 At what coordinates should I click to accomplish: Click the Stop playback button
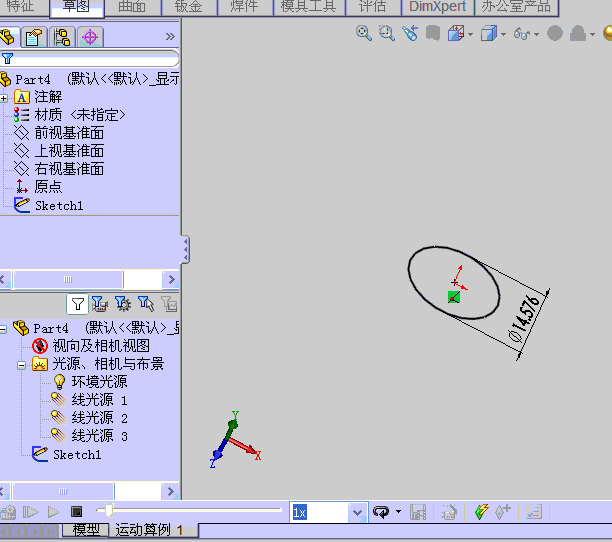76,512
